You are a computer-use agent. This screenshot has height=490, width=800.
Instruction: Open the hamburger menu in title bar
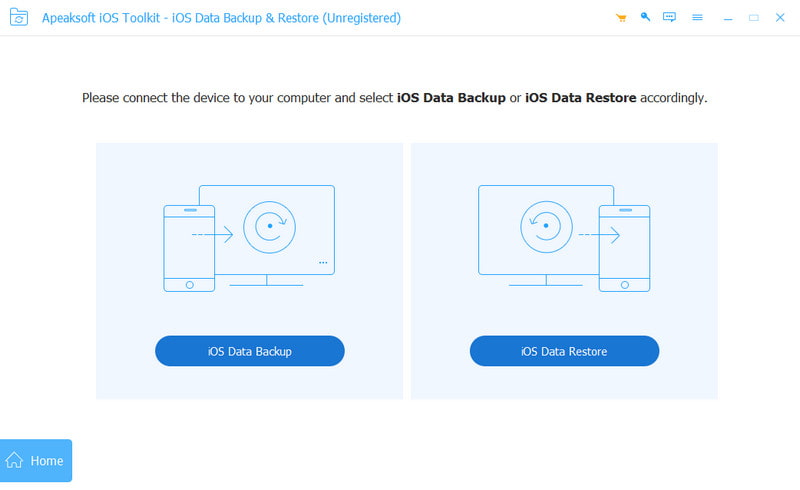pos(697,17)
